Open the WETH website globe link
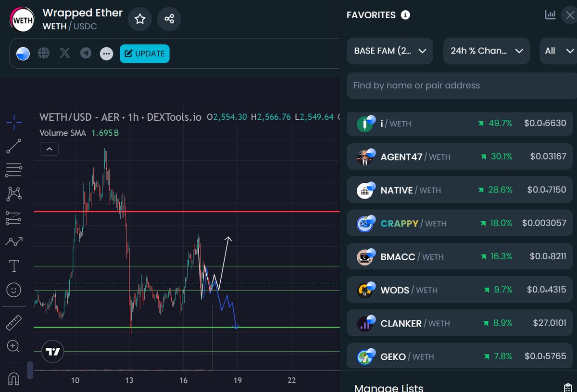 pos(44,53)
